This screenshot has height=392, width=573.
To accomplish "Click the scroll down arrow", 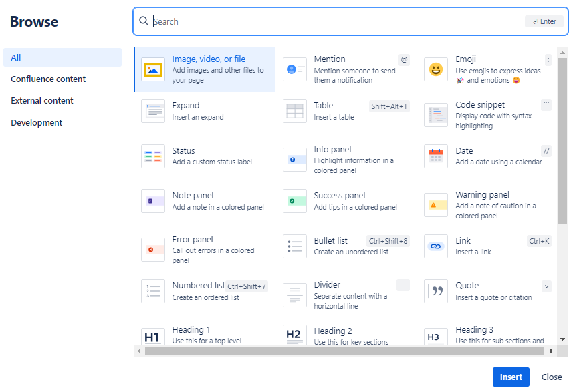I will tap(562, 339).
